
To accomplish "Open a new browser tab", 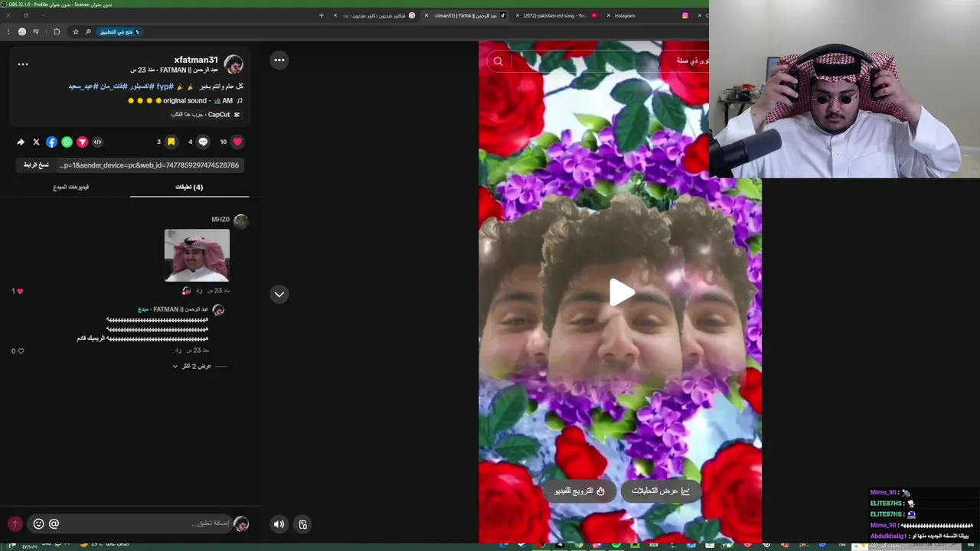I will (322, 15).
